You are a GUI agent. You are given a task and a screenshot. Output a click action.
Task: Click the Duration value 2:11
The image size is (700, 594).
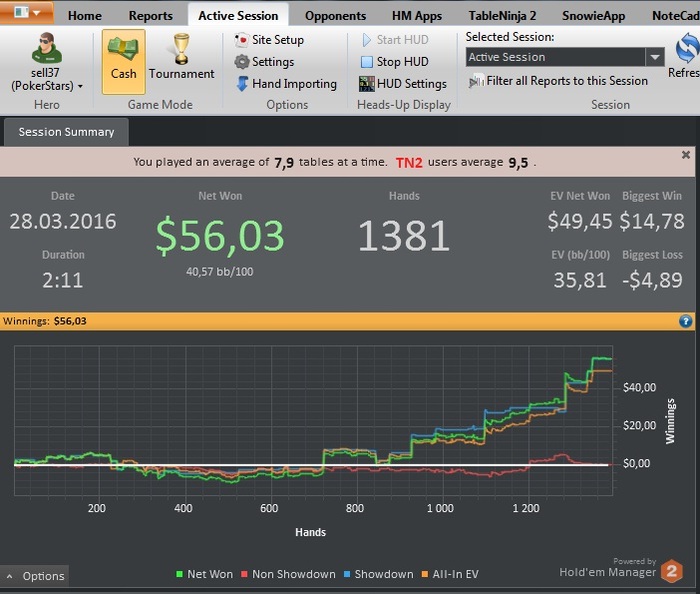62,281
